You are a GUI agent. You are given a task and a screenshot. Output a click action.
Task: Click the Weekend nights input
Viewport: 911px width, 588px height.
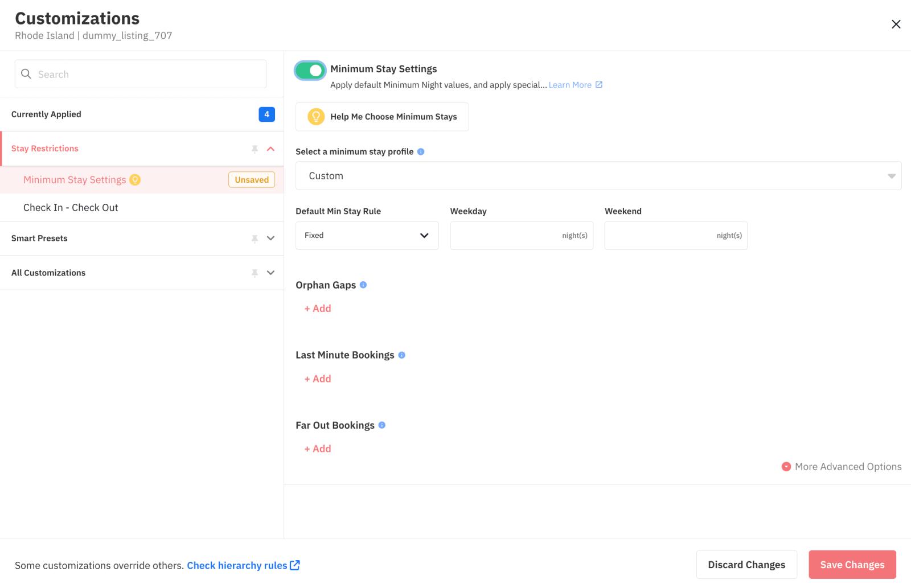coord(676,236)
